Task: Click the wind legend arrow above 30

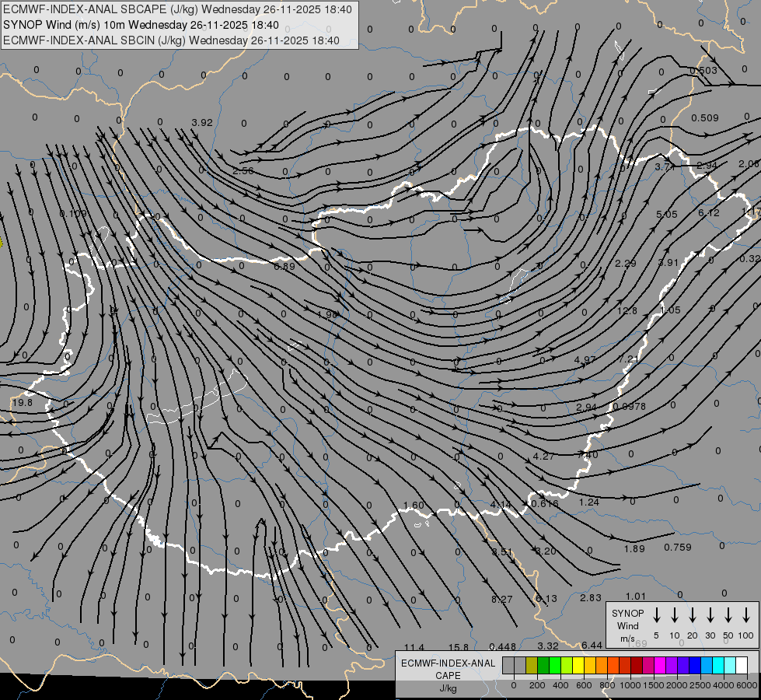Action: tap(710, 615)
